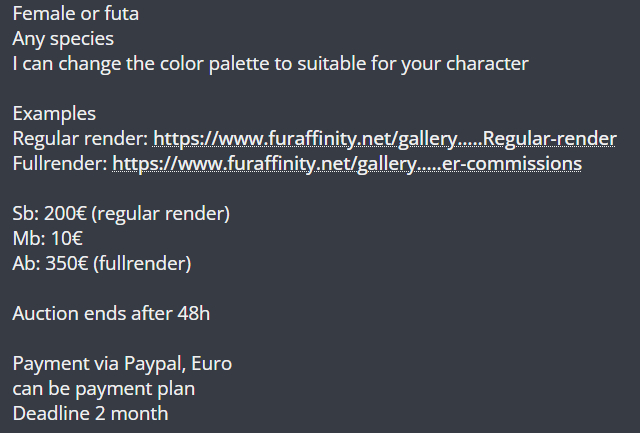
Task: Click the color palette sentence
Action: (270, 64)
